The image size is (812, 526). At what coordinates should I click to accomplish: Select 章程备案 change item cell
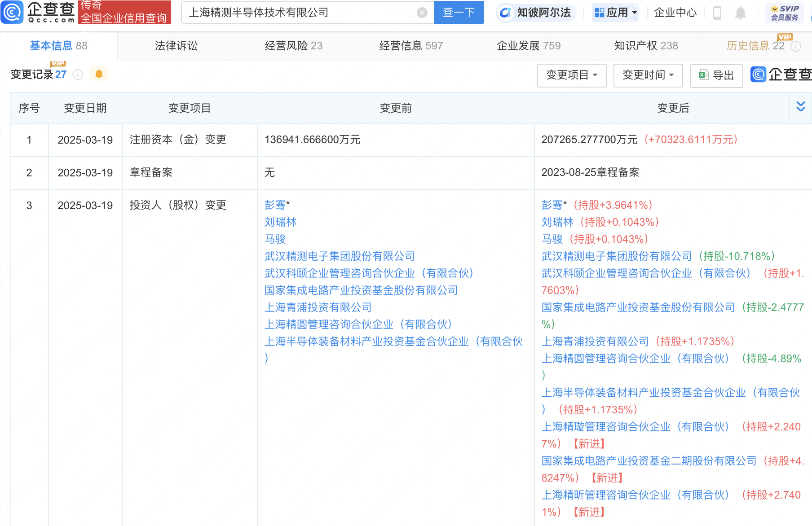151,172
